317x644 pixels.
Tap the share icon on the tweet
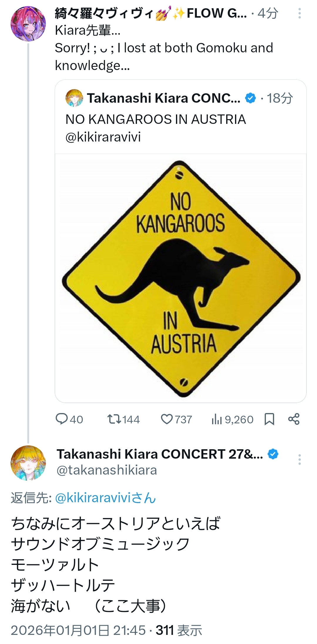tap(293, 419)
